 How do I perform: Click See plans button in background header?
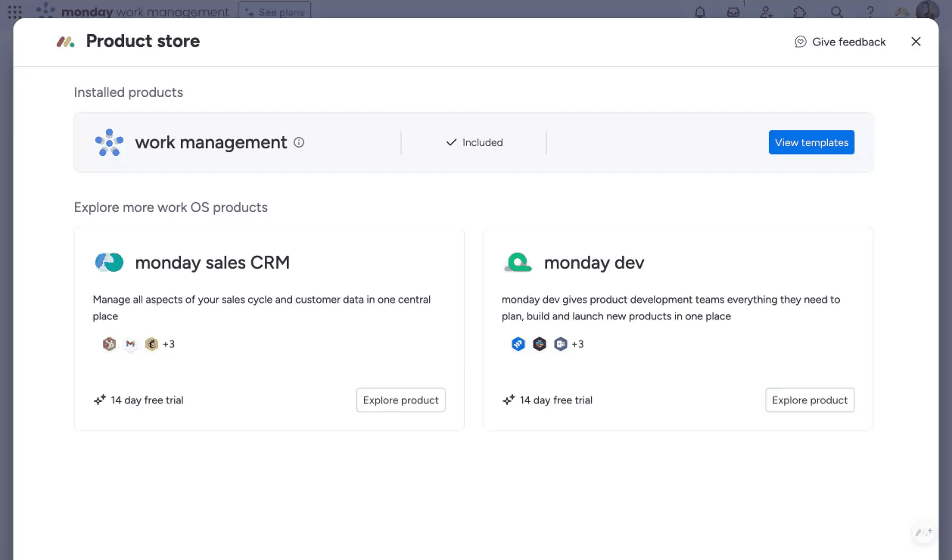[x=275, y=11]
